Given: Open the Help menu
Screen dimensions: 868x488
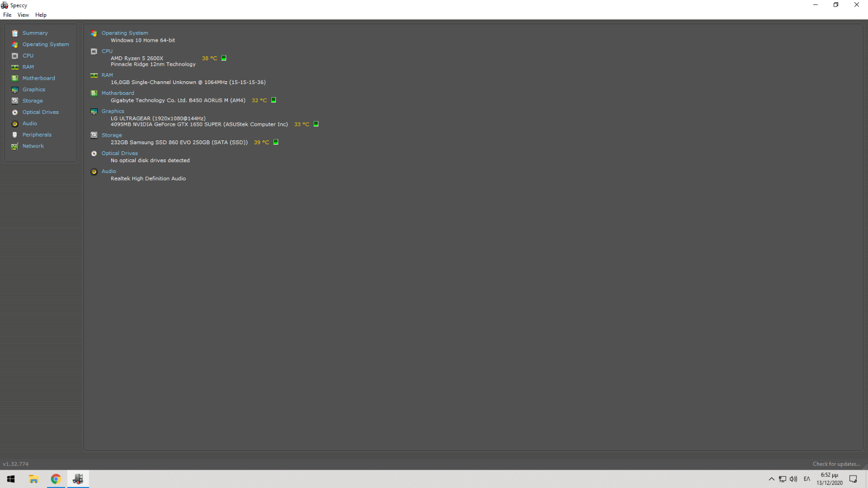Looking at the screenshot, I should (41, 15).
